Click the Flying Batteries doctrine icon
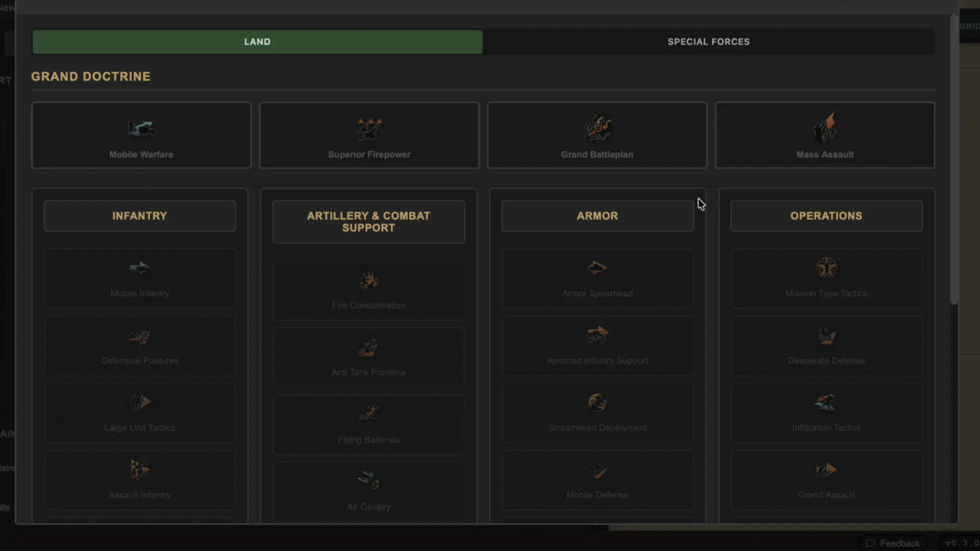 click(x=368, y=414)
